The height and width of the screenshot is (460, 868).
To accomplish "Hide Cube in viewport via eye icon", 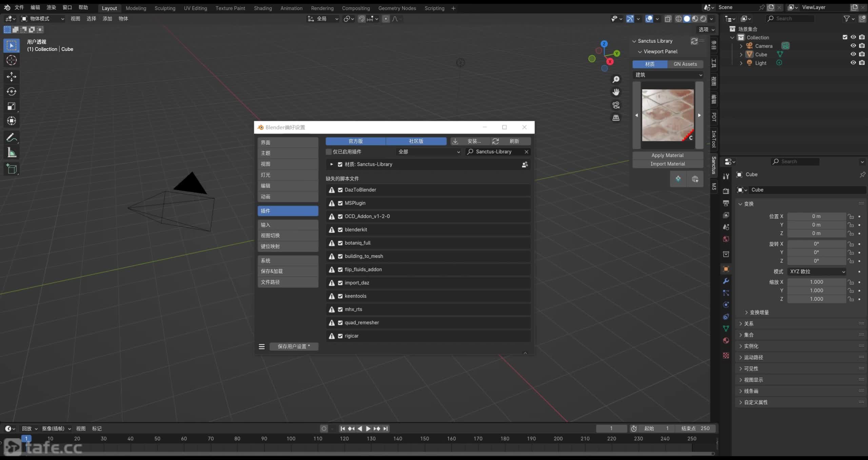I will click(x=853, y=54).
